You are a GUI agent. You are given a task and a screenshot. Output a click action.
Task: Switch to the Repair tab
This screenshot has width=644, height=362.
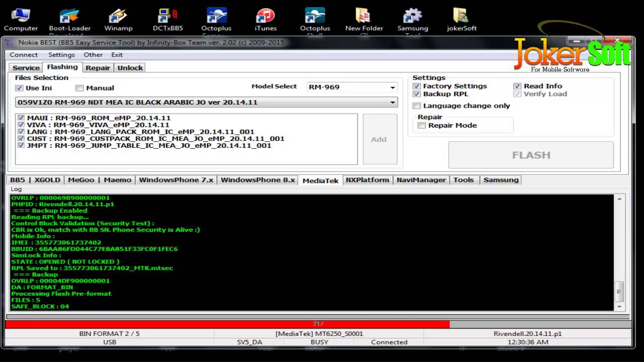98,68
